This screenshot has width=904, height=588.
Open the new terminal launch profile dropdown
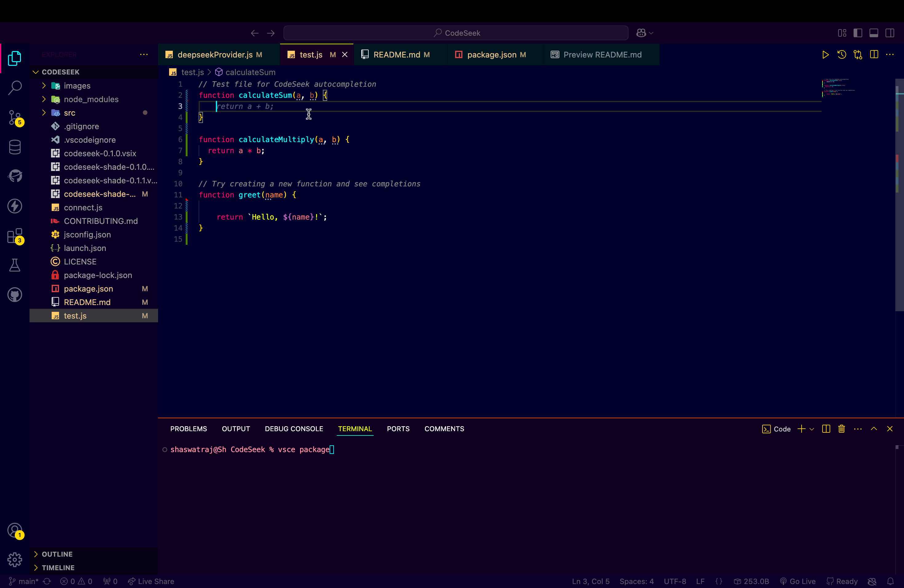(812, 429)
